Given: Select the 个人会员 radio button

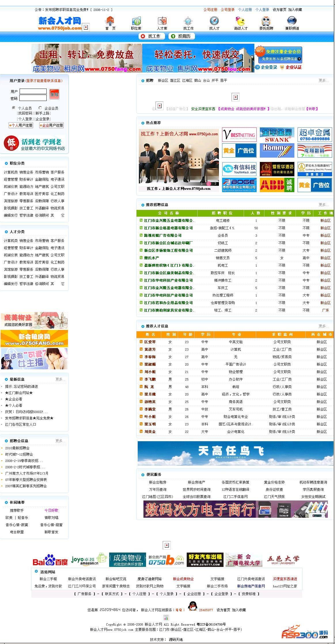Looking at the screenshot, I should pos(14,108).
